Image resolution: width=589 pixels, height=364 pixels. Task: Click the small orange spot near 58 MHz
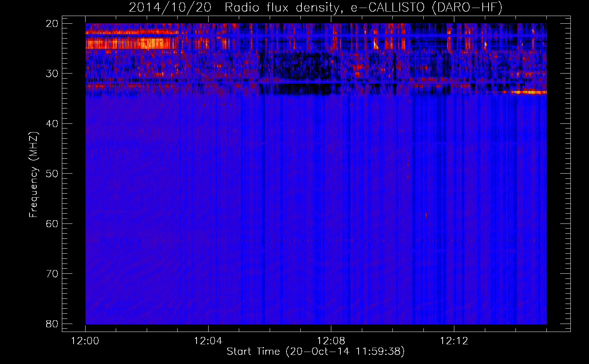click(x=426, y=215)
